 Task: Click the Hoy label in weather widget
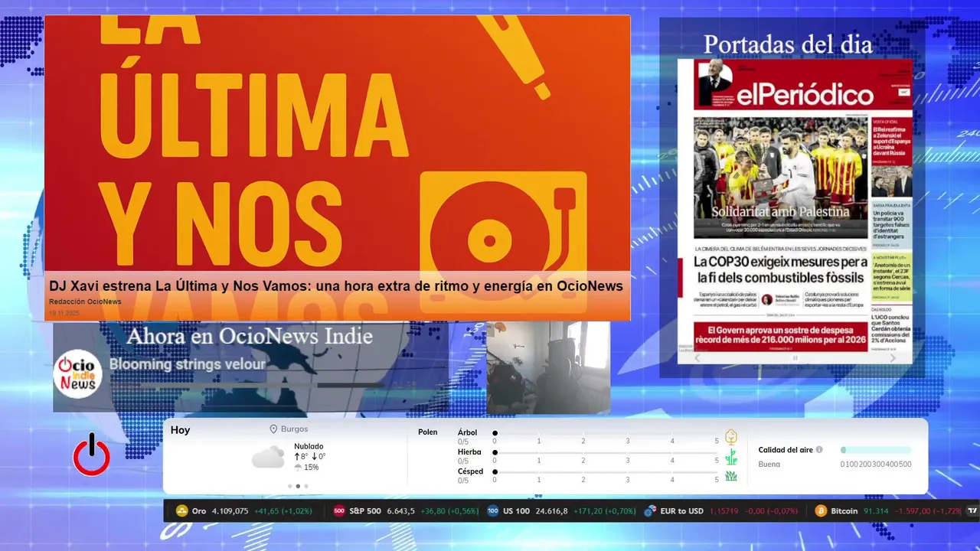click(181, 430)
